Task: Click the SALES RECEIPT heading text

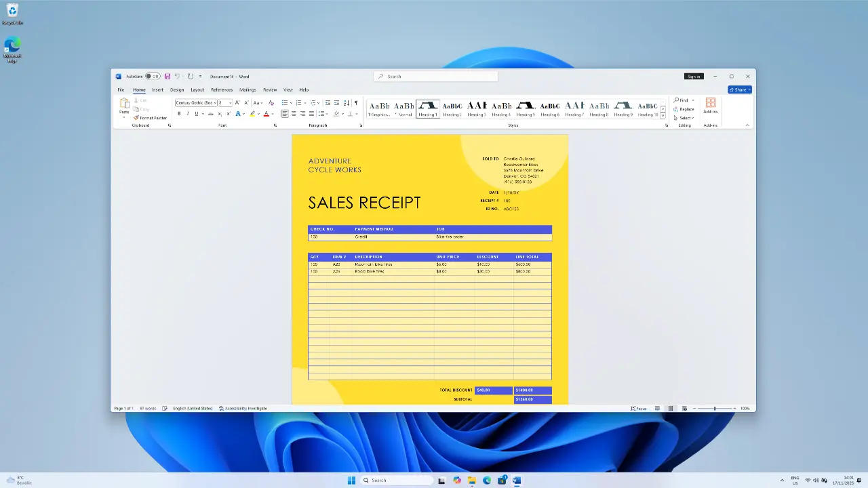Action: tap(364, 203)
